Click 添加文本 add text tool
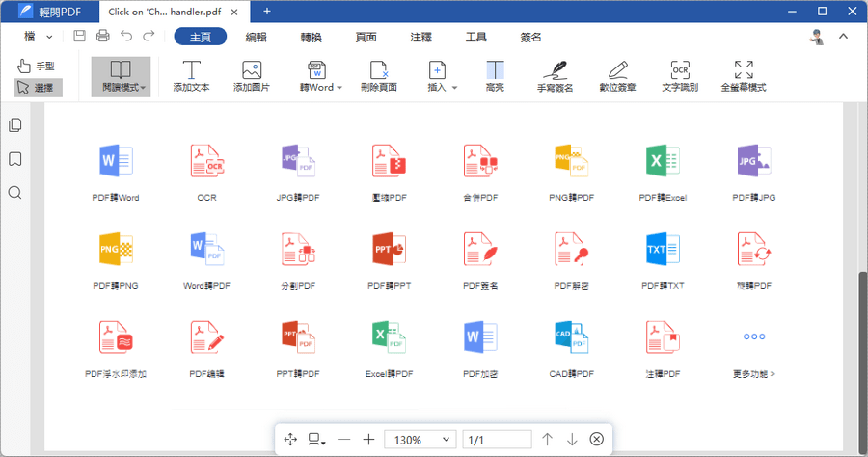The height and width of the screenshot is (457, 868). click(x=191, y=76)
